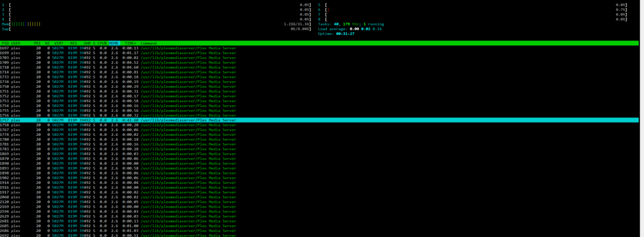Select process row with PID 1751
Screen dimensions: 644x237
point(320,91)
